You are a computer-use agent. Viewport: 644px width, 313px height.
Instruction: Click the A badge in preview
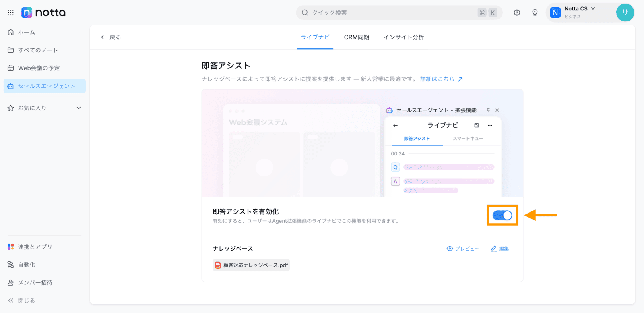tap(395, 181)
